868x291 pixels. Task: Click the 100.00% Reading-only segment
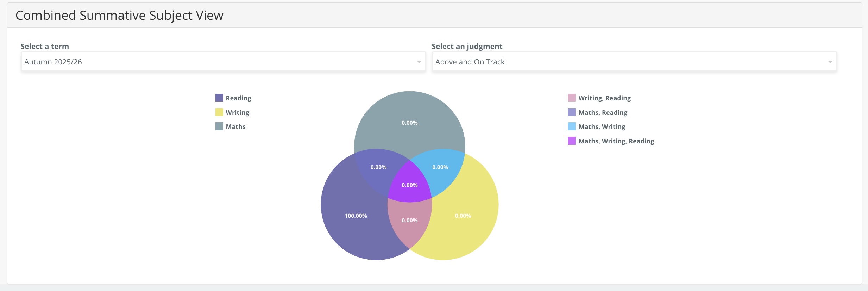356,216
